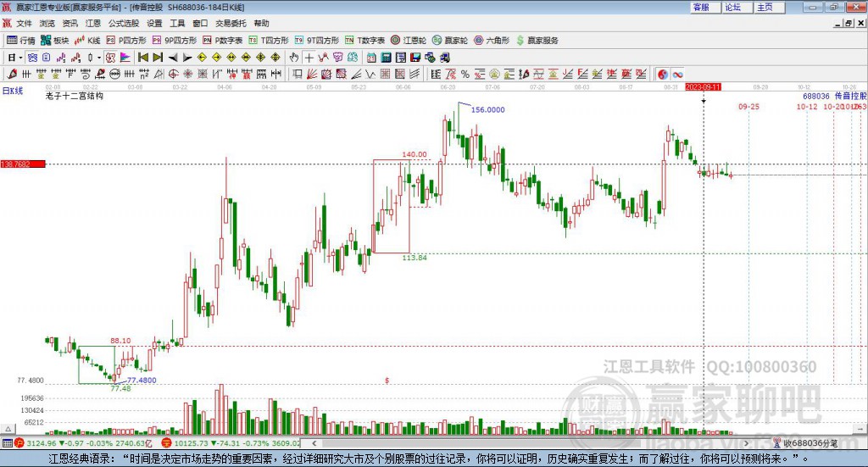The height and width of the screenshot is (467, 868).
Task: Select the circled target drawing tool
Action: [173, 74]
